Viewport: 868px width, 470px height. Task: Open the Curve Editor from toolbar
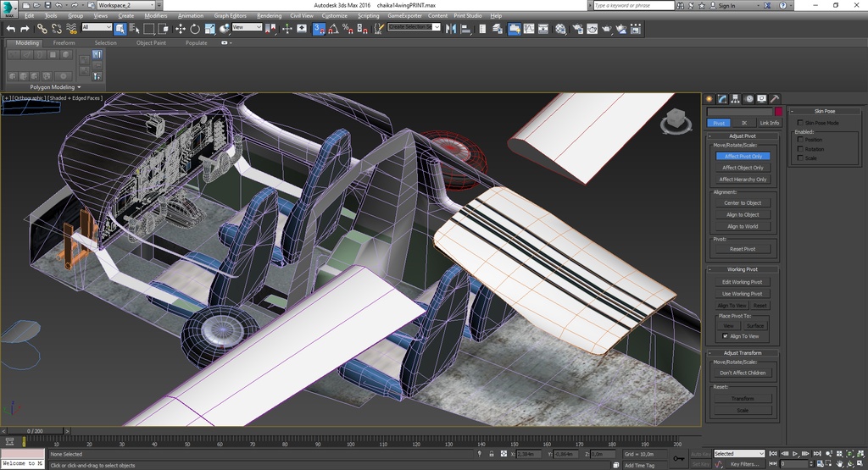point(529,29)
